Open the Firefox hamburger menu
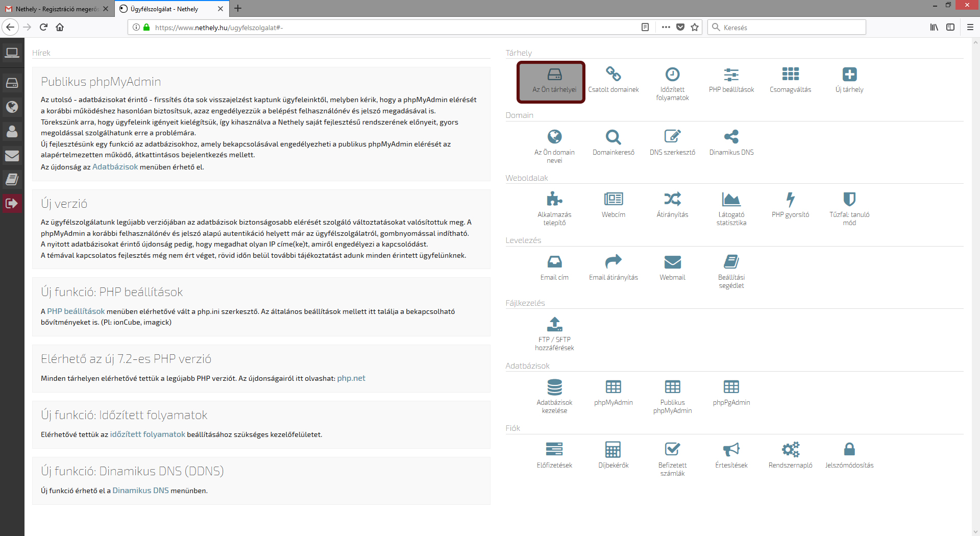This screenshot has height=536, width=980. [x=970, y=27]
